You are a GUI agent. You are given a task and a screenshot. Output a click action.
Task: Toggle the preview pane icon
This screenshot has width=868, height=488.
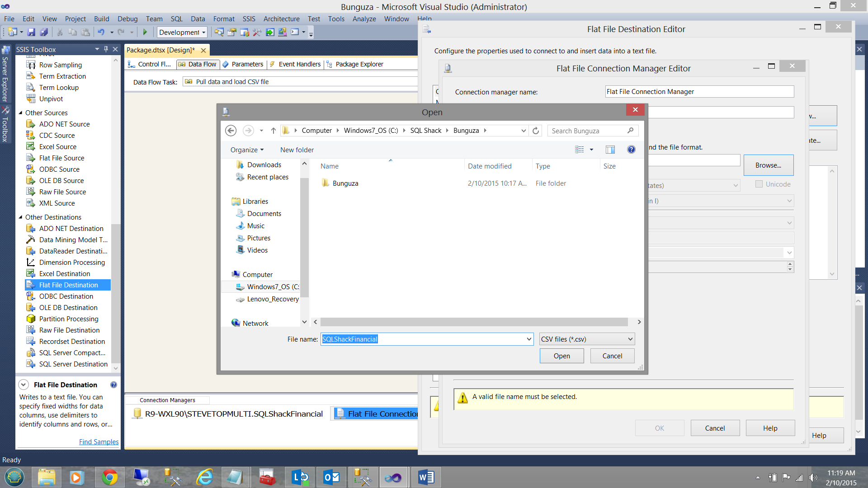pyautogui.click(x=610, y=150)
